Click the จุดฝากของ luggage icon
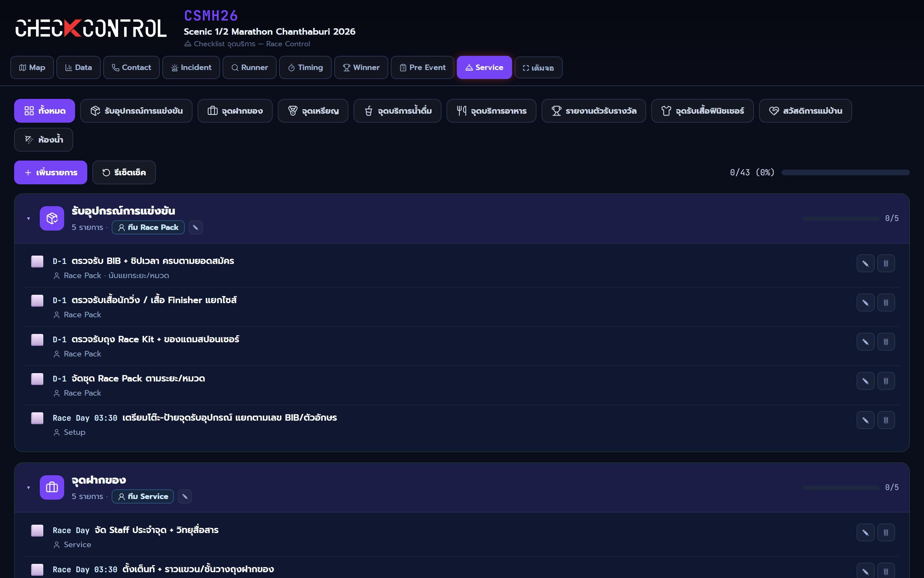924x578 pixels. coord(52,487)
